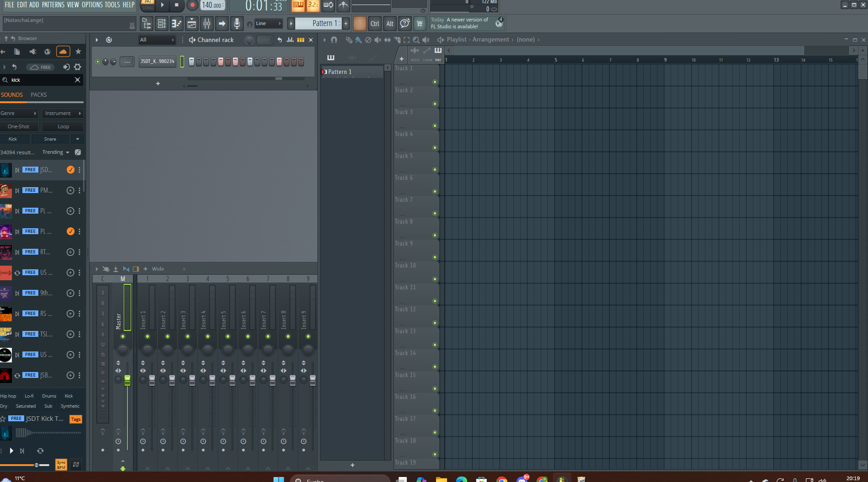This screenshot has width=868, height=482.
Task: Open the mixer view from toolbar
Action: click(x=207, y=23)
